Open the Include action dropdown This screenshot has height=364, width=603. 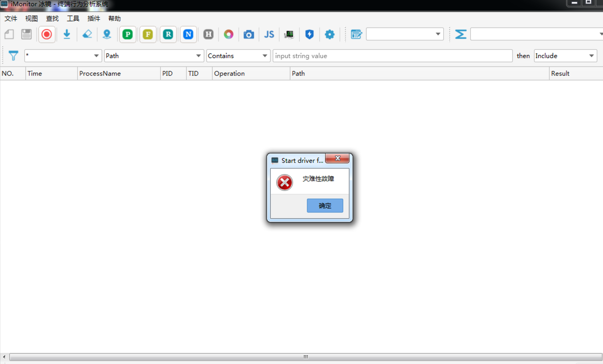pos(591,55)
